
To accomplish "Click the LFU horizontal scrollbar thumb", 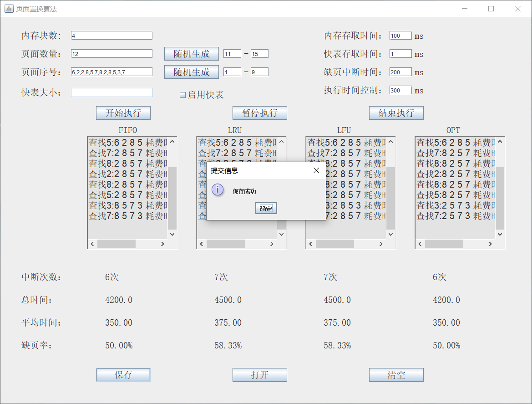I will (335, 244).
